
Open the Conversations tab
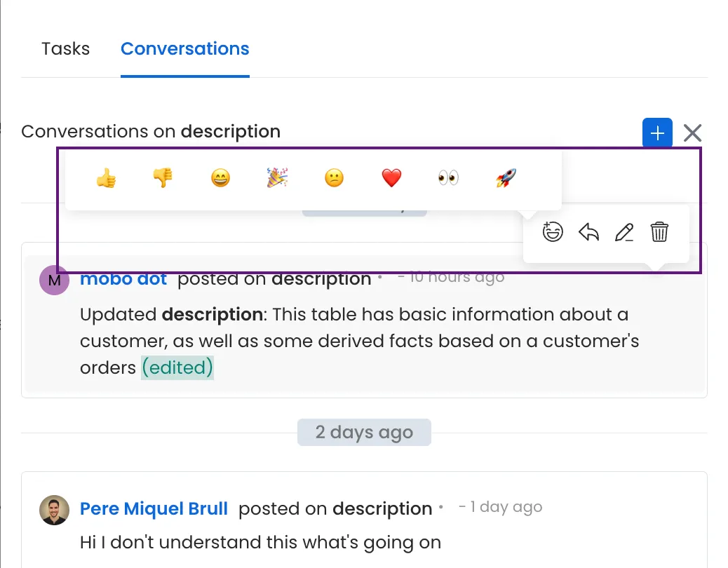click(x=184, y=49)
